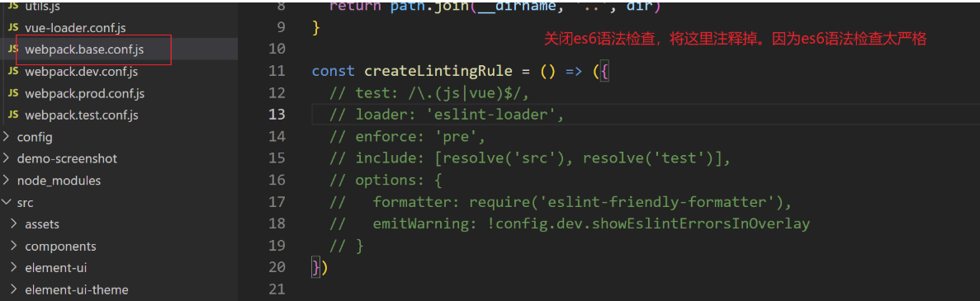Expand the node_modules folder chevron

click(x=7, y=181)
